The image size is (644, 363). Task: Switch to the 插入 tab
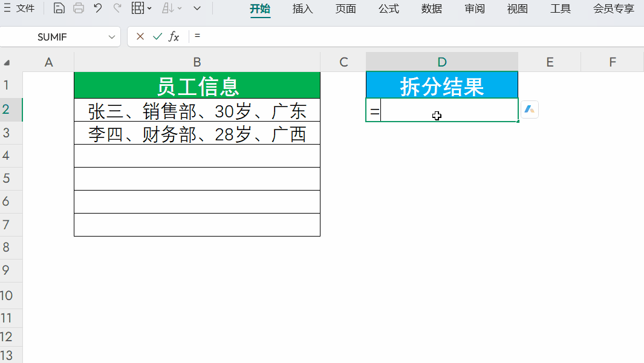pyautogui.click(x=302, y=8)
